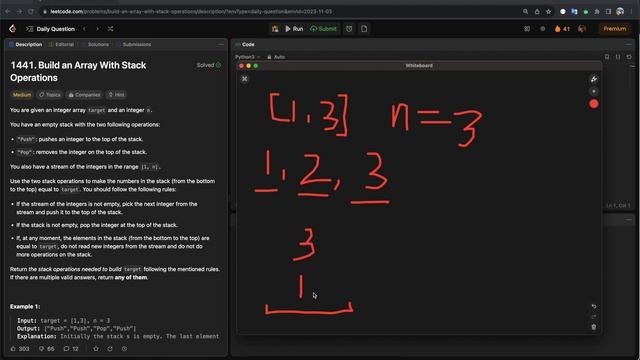640x360 pixels.
Task: Select the whiteboard pen tool icon
Action: (594, 79)
